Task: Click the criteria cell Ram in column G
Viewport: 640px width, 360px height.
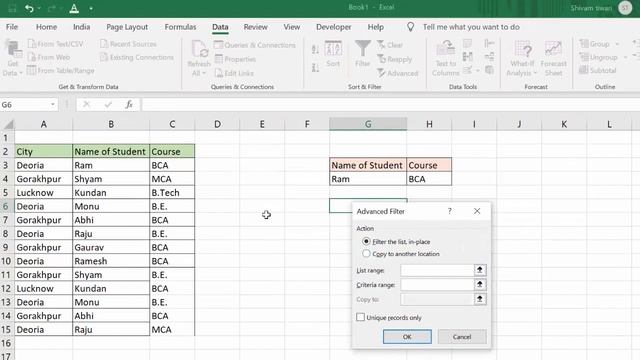Action: click(x=368, y=179)
